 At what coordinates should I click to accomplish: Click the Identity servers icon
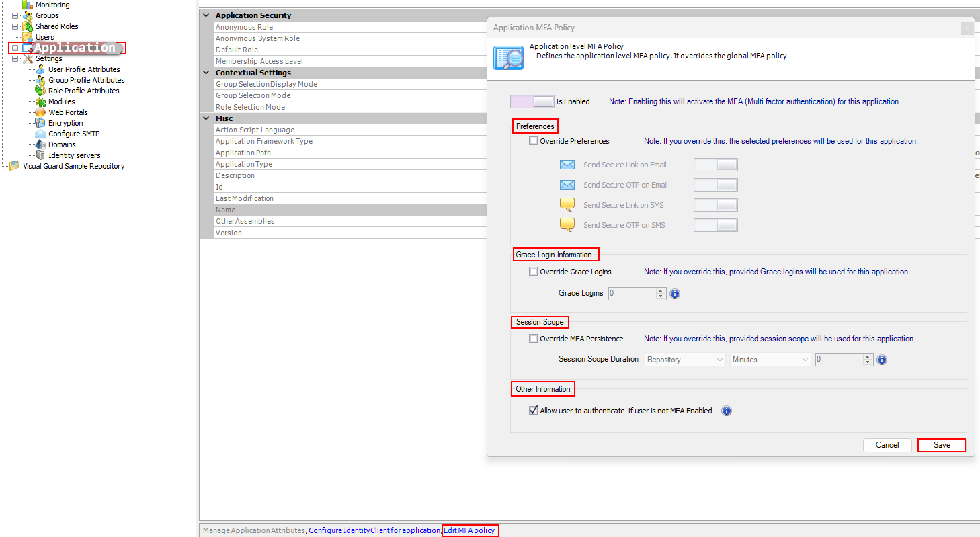(x=40, y=155)
